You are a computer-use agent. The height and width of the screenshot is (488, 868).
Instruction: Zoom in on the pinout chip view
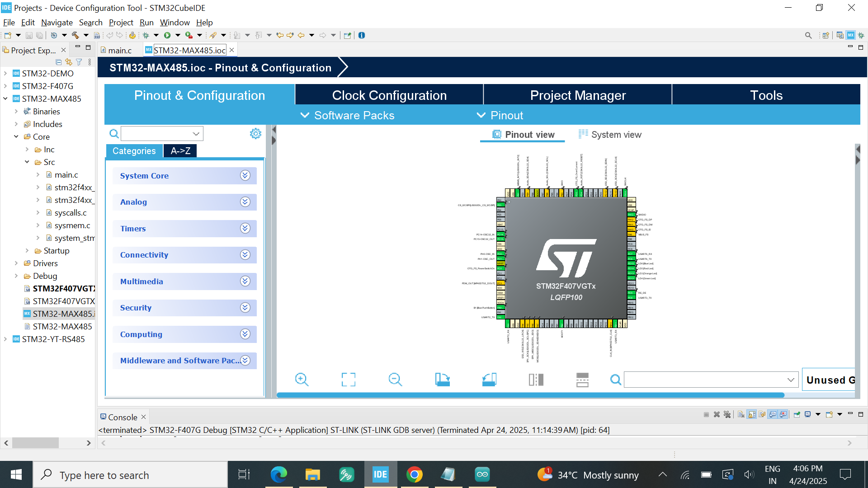click(302, 380)
